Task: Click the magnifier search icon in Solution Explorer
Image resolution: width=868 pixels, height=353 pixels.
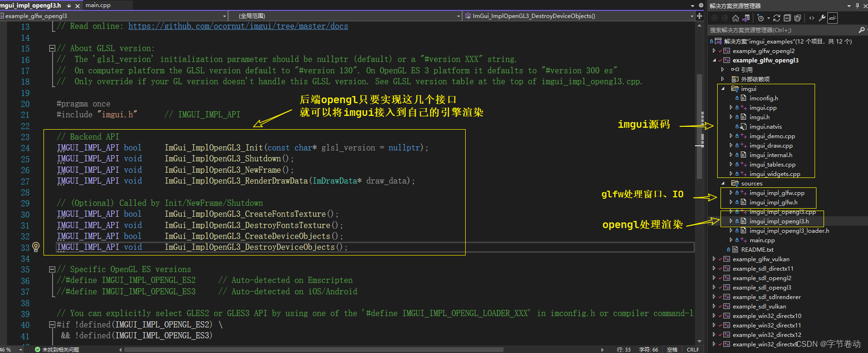Action: pos(861,30)
